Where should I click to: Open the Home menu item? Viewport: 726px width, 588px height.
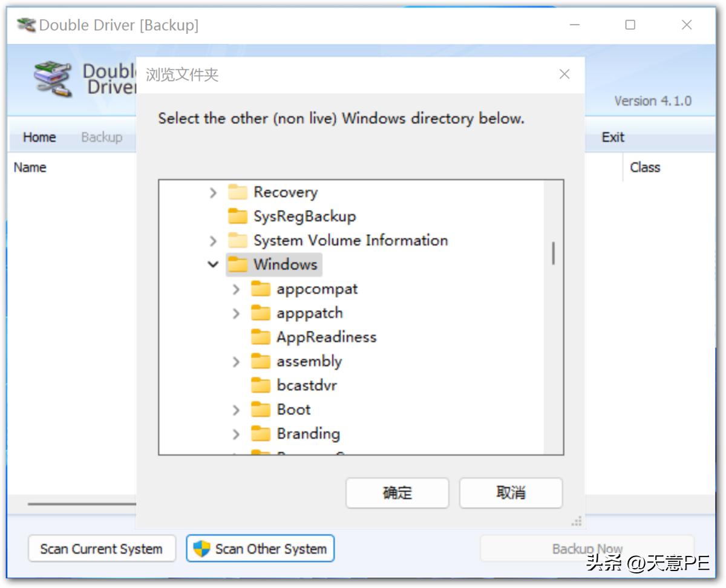coord(39,137)
